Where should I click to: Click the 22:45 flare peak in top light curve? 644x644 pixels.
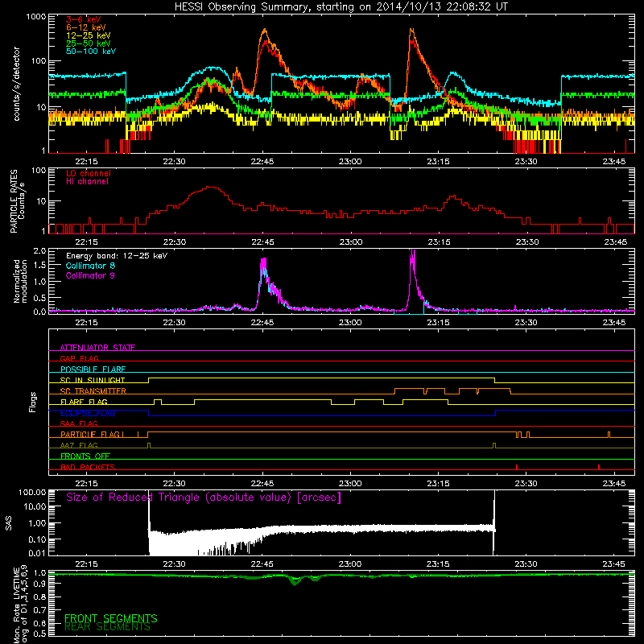point(265,31)
